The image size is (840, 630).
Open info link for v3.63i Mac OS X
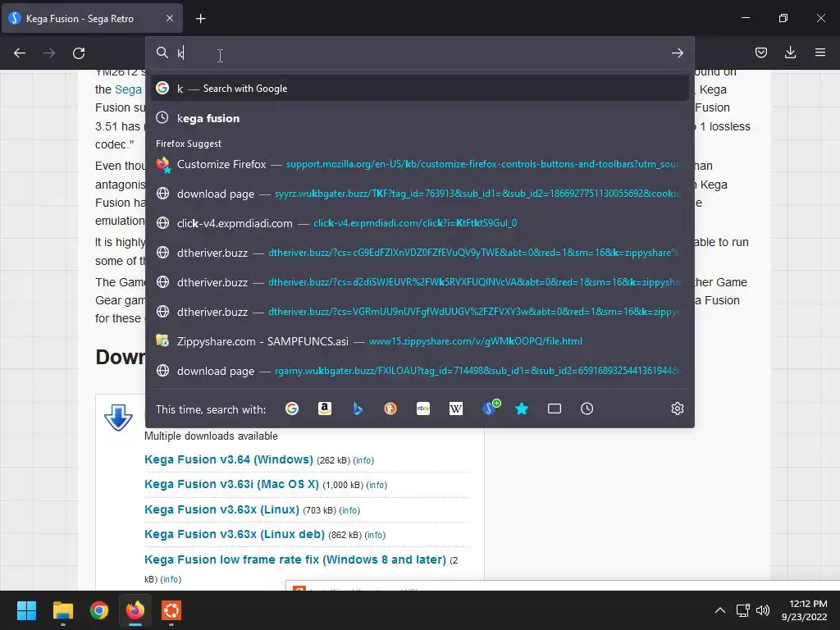tap(377, 486)
